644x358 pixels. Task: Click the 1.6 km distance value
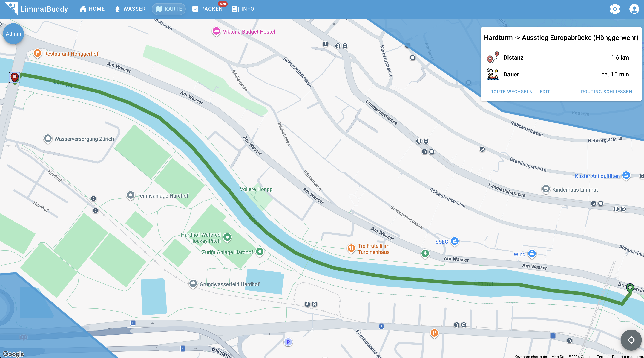click(620, 58)
